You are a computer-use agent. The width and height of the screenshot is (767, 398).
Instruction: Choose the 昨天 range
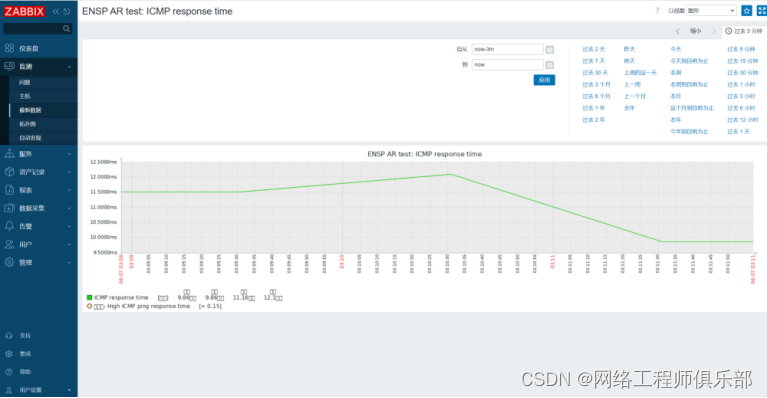point(629,49)
